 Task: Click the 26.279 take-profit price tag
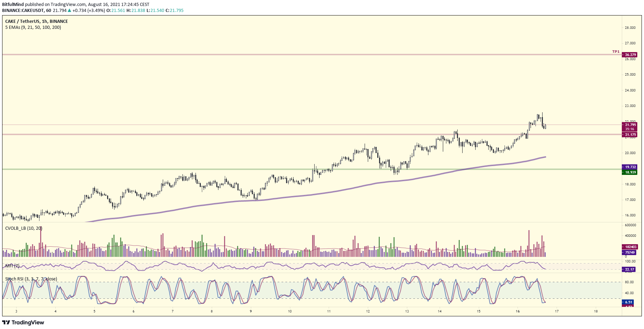coord(630,55)
